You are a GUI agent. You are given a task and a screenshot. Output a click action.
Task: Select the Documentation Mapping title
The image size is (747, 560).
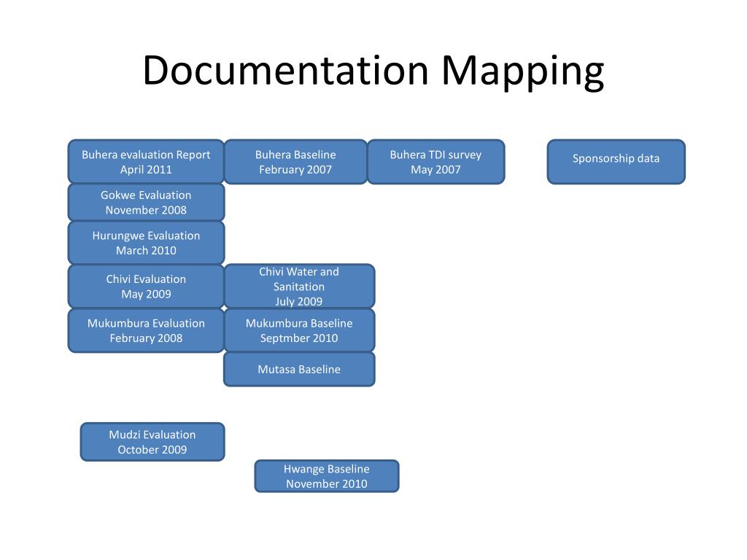coord(373,71)
